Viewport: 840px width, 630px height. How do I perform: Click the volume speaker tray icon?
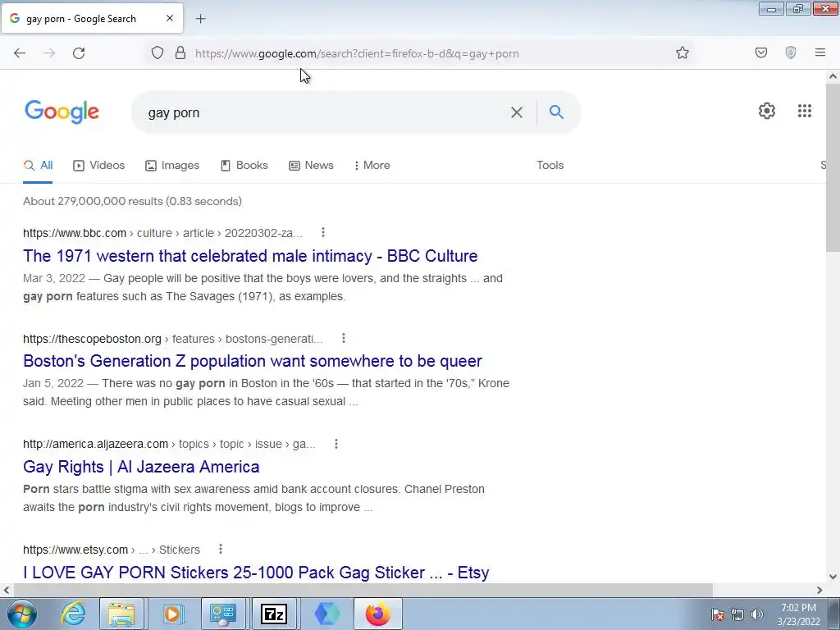756,614
